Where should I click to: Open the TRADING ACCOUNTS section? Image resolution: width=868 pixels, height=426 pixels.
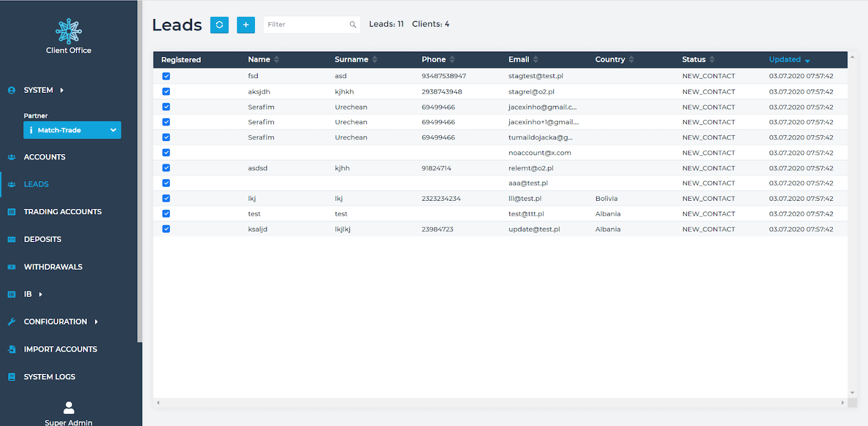point(63,212)
